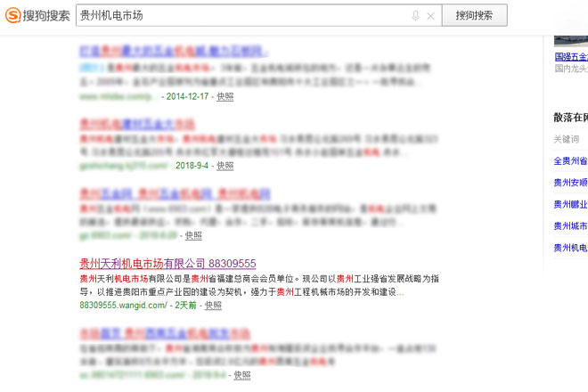Open the 贵州城市 sidebar keyword link
Viewport: 588px width, 392px height.
[571, 226]
